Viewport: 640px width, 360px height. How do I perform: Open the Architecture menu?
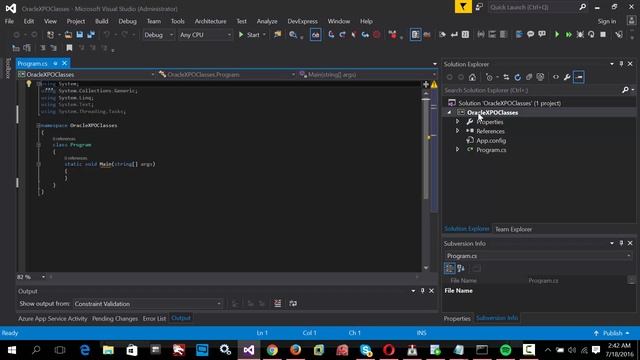211,21
